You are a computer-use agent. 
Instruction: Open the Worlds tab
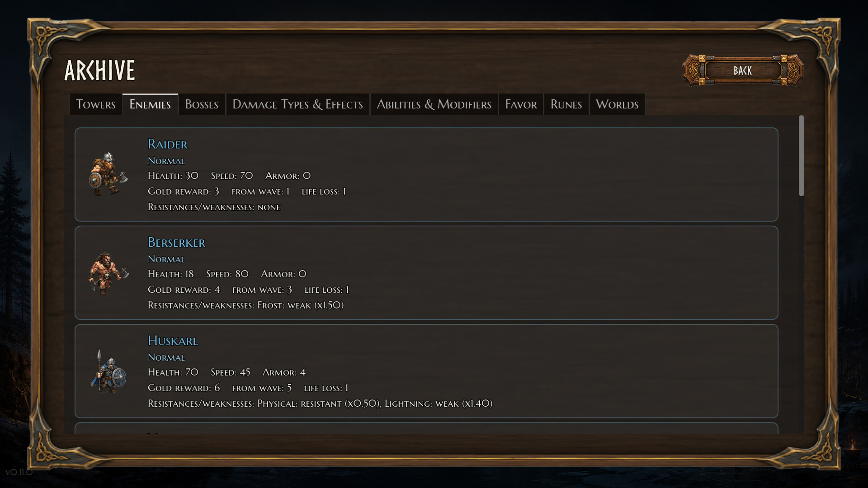pyautogui.click(x=617, y=104)
